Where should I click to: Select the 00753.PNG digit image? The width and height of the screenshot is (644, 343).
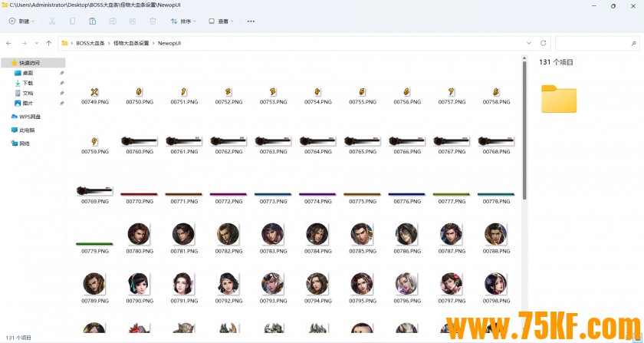click(x=273, y=92)
